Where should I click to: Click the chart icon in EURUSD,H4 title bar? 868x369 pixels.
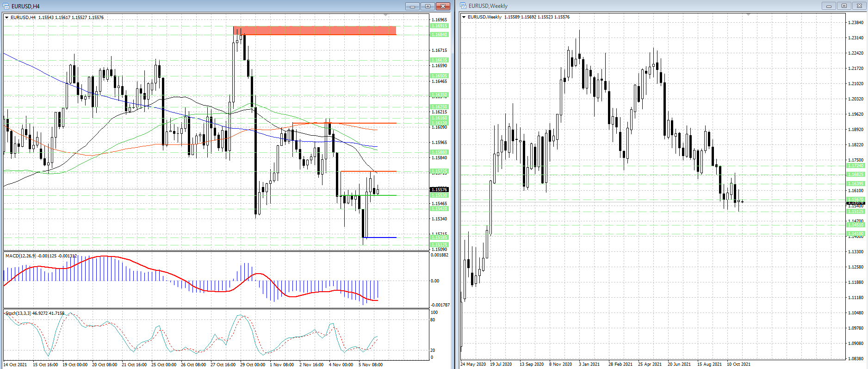tap(7, 6)
